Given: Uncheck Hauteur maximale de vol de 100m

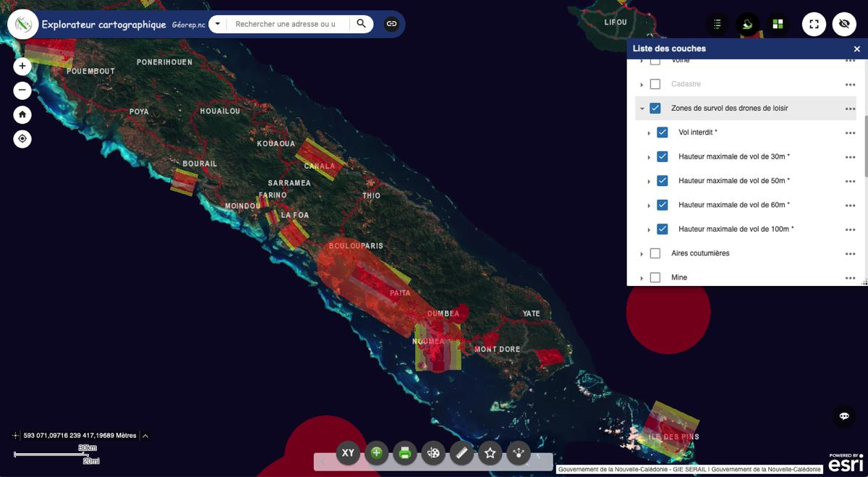Looking at the screenshot, I should coord(663,229).
